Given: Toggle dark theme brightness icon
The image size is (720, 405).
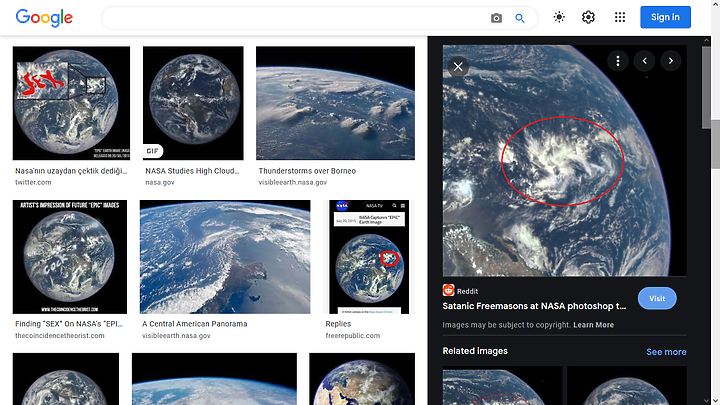Looking at the screenshot, I should click(559, 17).
